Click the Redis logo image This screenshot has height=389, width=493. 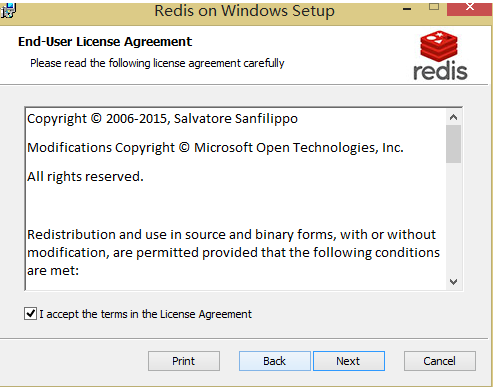point(440,55)
